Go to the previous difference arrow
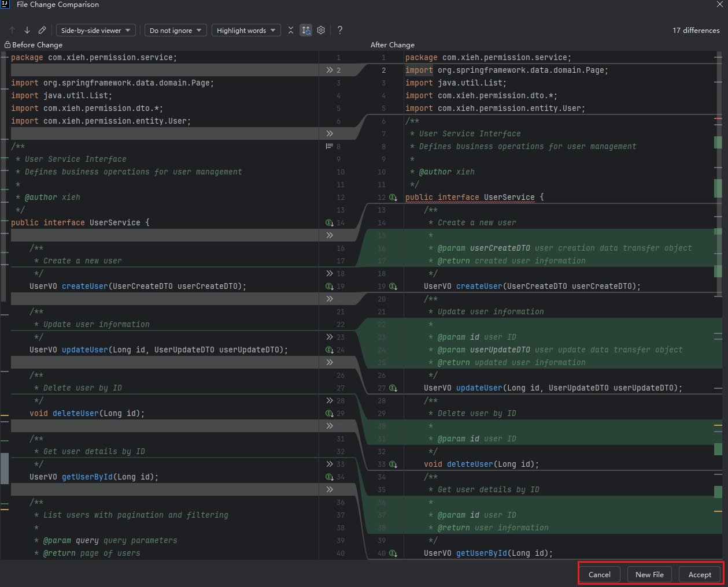 click(x=12, y=30)
